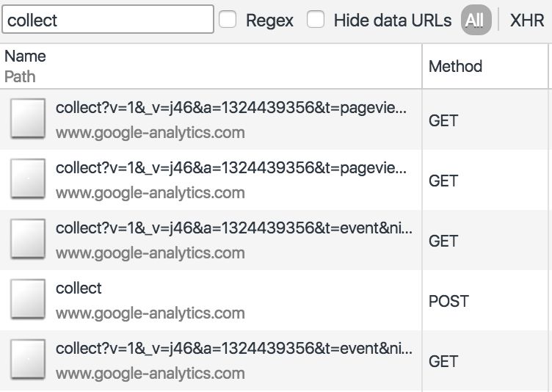The image size is (552, 392).
Task: Select the last t=event collect request name
Action: (233, 349)
